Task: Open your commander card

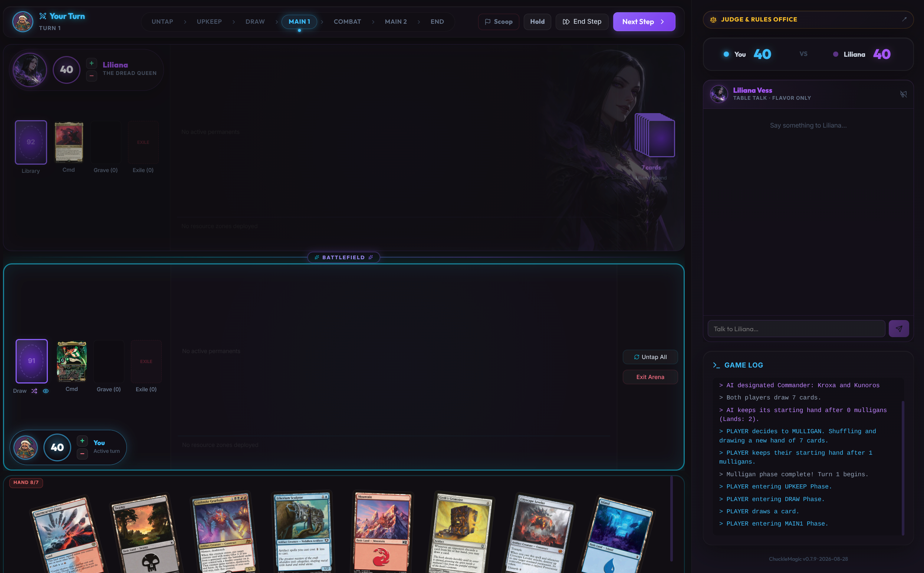Action: (72, 361)
